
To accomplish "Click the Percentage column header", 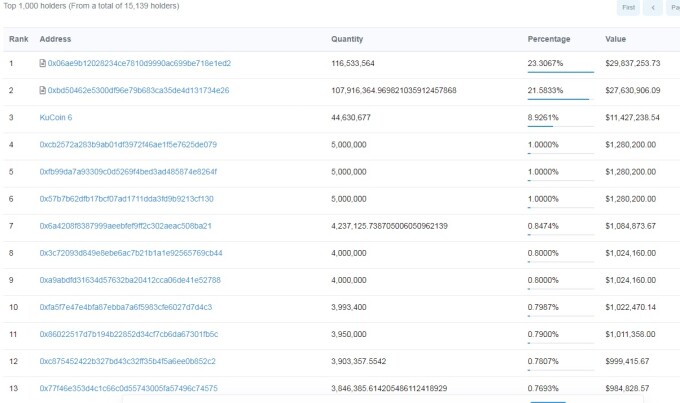I will point(549,39).
